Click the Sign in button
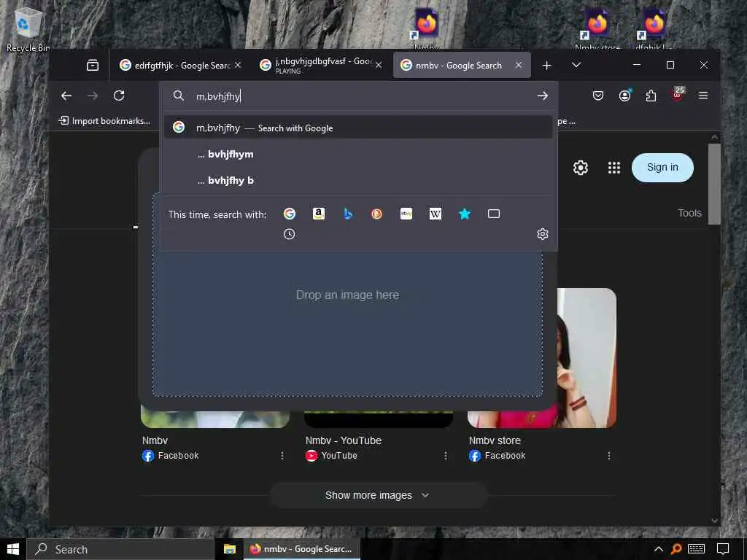 (x=662, y=168)
